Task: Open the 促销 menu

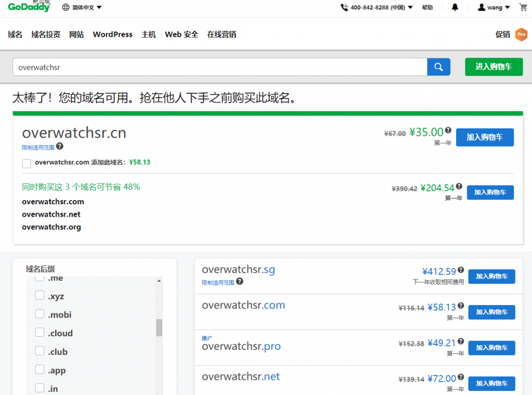Action: 502,34
